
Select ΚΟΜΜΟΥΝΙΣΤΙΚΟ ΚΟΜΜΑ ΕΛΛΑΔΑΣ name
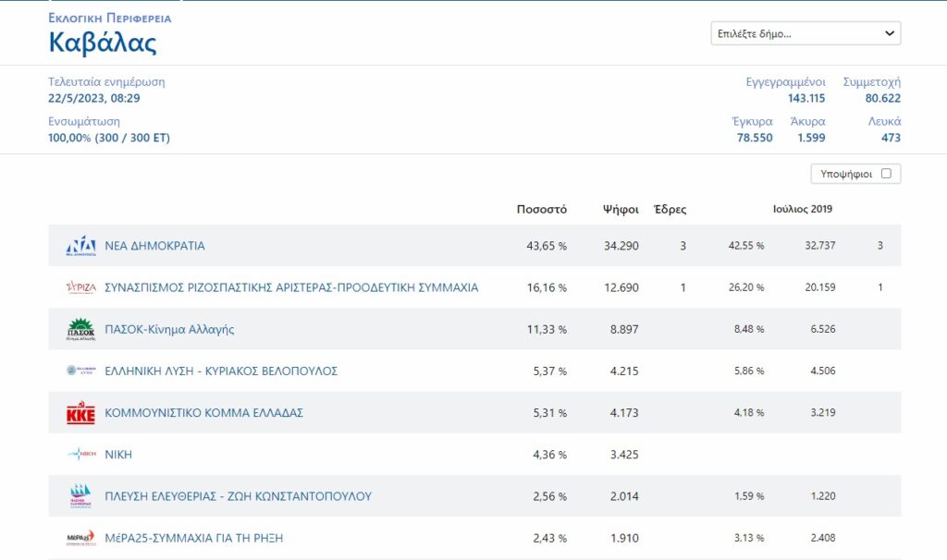(203, 413)
